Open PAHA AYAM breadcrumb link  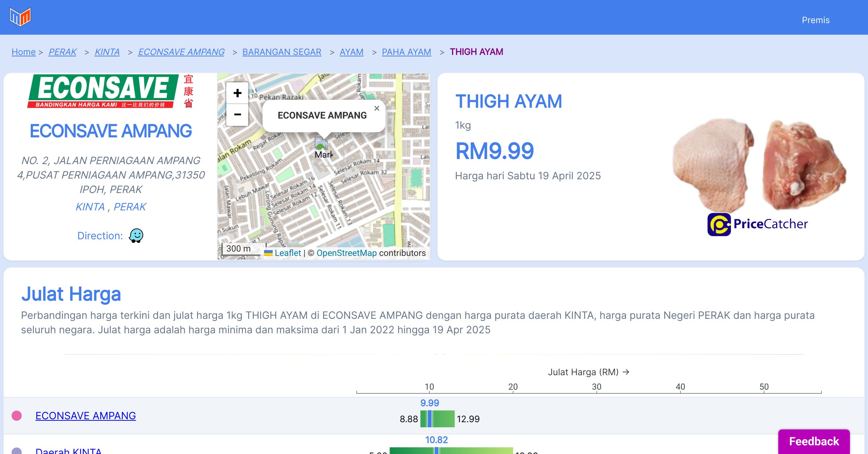(407, 52)
